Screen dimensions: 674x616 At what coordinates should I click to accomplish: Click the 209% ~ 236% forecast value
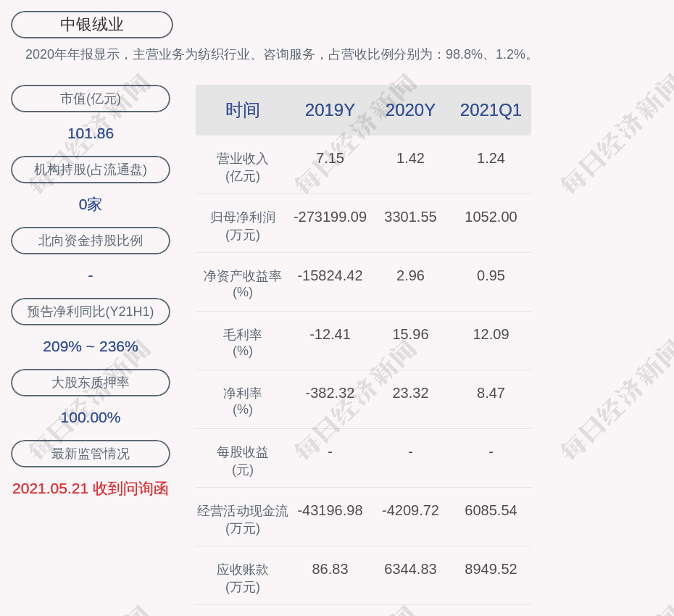point(91,346)
